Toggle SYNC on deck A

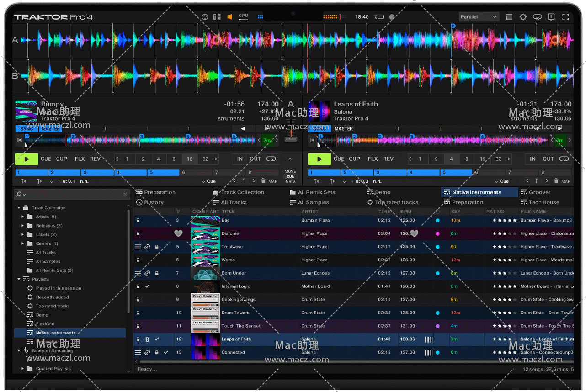(x=27, y=129)
